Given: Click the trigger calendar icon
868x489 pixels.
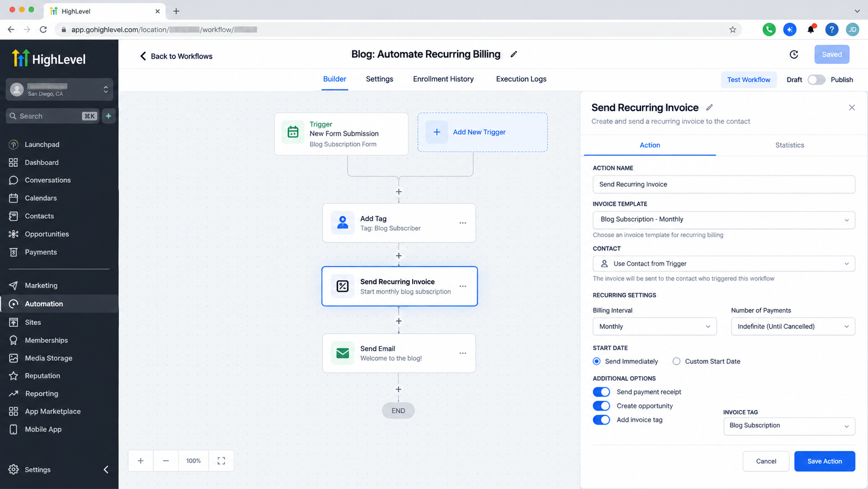Looking at the screenshot, I should [x=293, y=132].
